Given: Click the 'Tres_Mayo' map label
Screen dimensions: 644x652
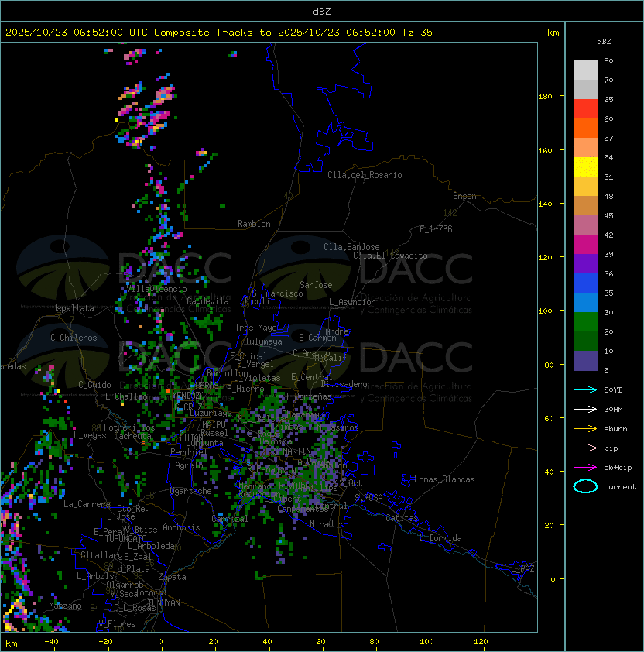Looking at the screenshot, I should (255, 328).
